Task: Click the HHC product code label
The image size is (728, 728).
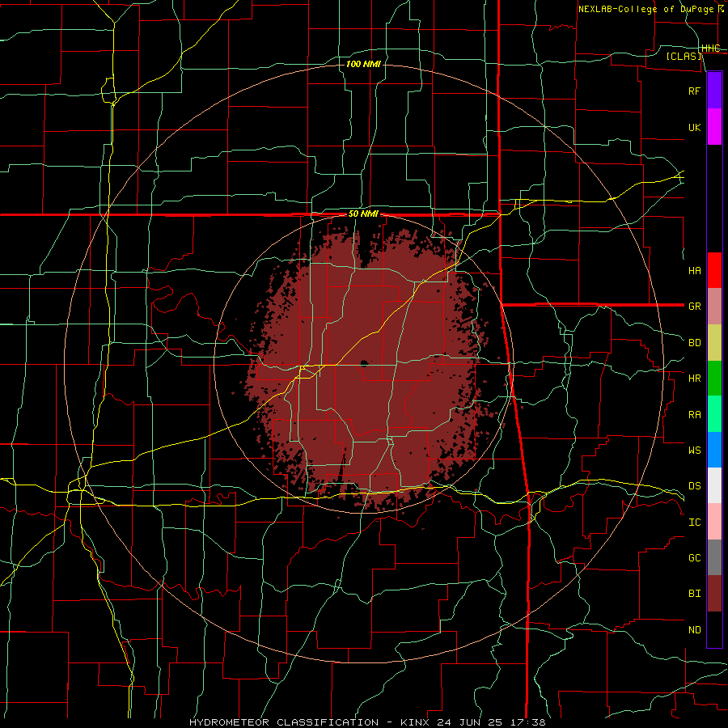Action: coord(710,49)
